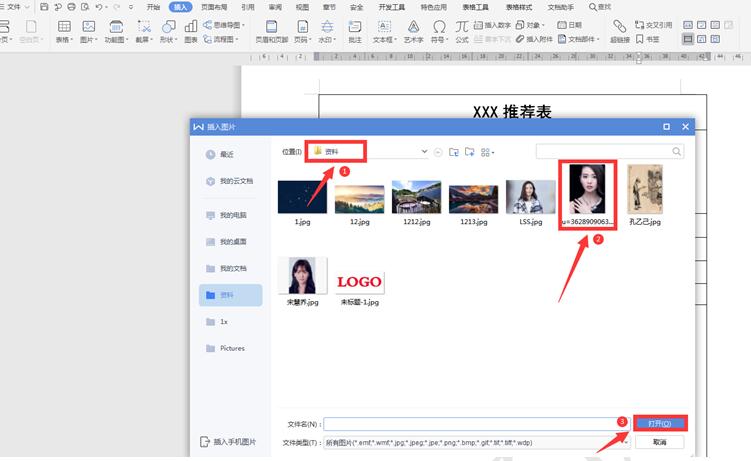Click the 艺术字 WordArt icon
The width and height of the screenshot is (751, 461).
[x=413, y=32]
